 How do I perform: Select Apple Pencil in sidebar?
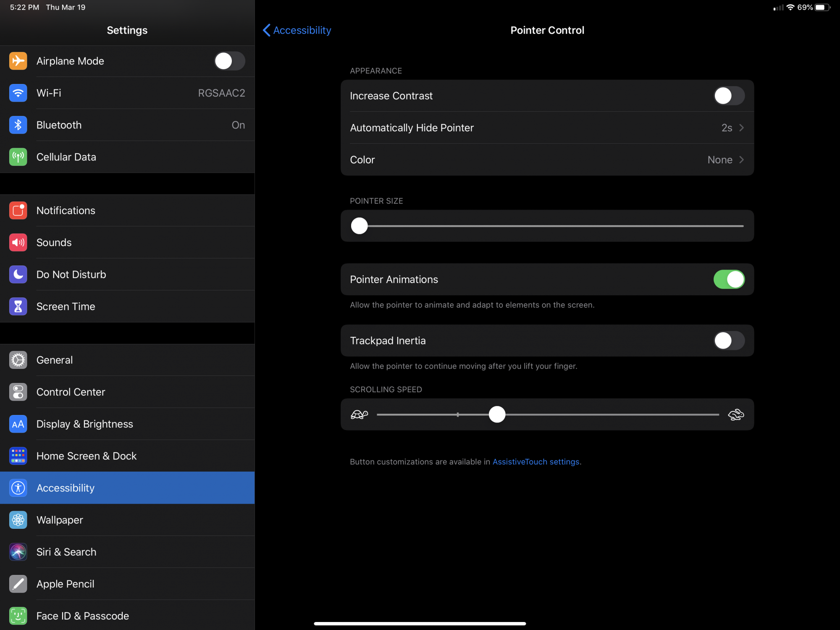coord(127,584)
